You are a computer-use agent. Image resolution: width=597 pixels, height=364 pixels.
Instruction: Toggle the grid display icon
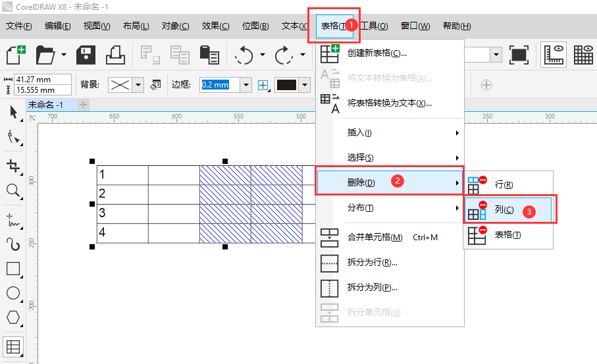pyautogui.click(x=583, y=55)
